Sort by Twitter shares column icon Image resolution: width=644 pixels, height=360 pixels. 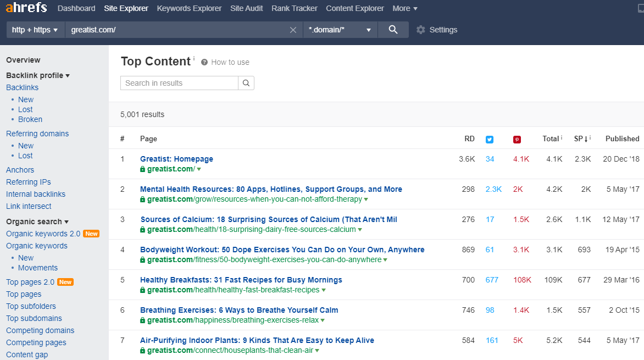coord(490,139)
